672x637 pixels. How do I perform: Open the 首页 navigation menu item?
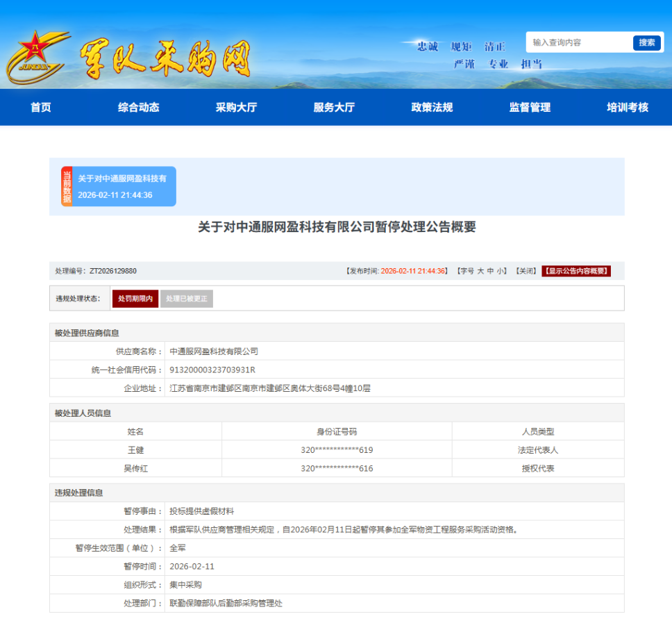41,107
